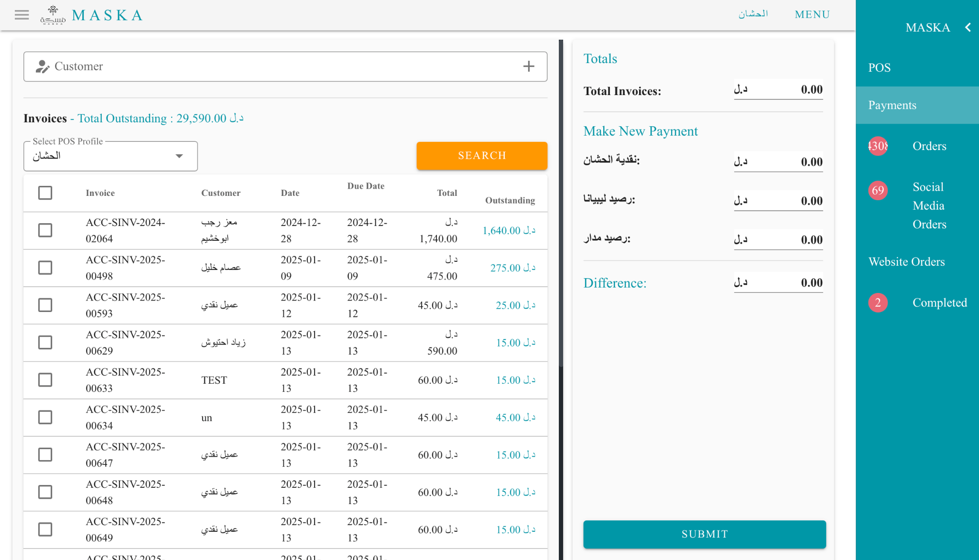Click the customer edit person icon
979x560 pixels.
click(x=42, y=66)
